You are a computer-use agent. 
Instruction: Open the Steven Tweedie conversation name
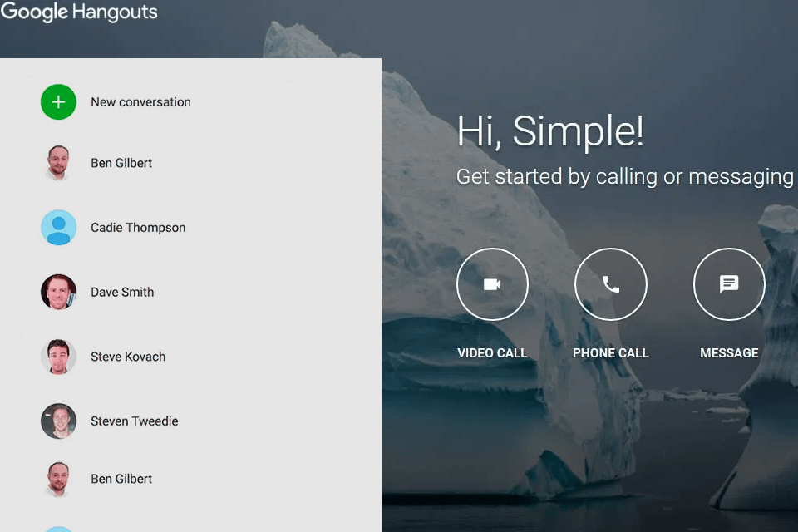[135, 421]
